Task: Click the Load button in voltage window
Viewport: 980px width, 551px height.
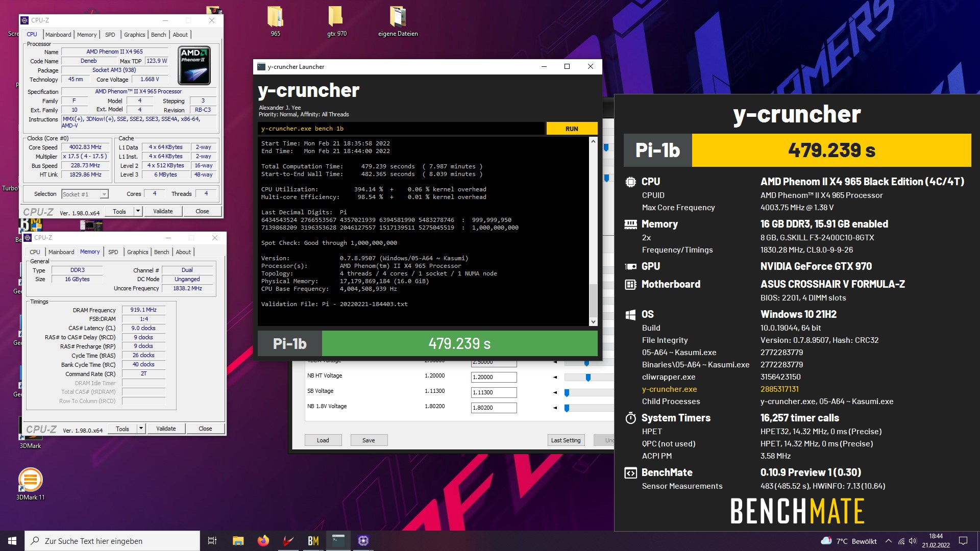Action: coord(323,440)
